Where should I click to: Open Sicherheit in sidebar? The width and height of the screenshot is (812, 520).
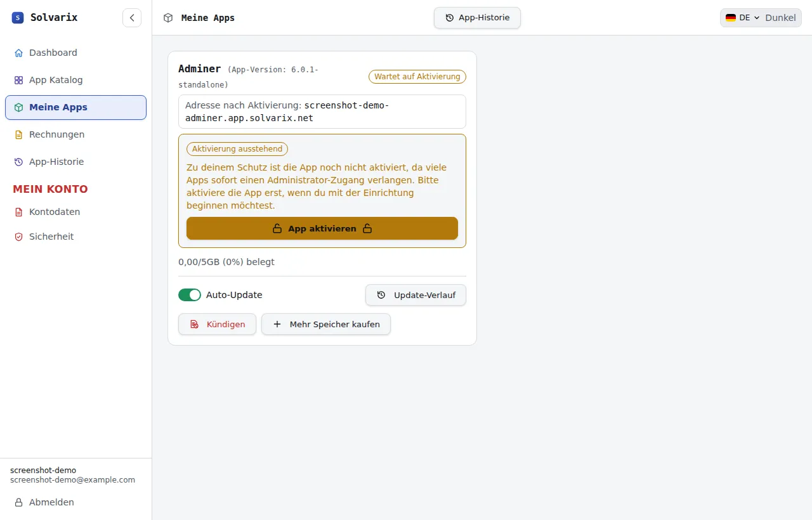coord(75,237)
